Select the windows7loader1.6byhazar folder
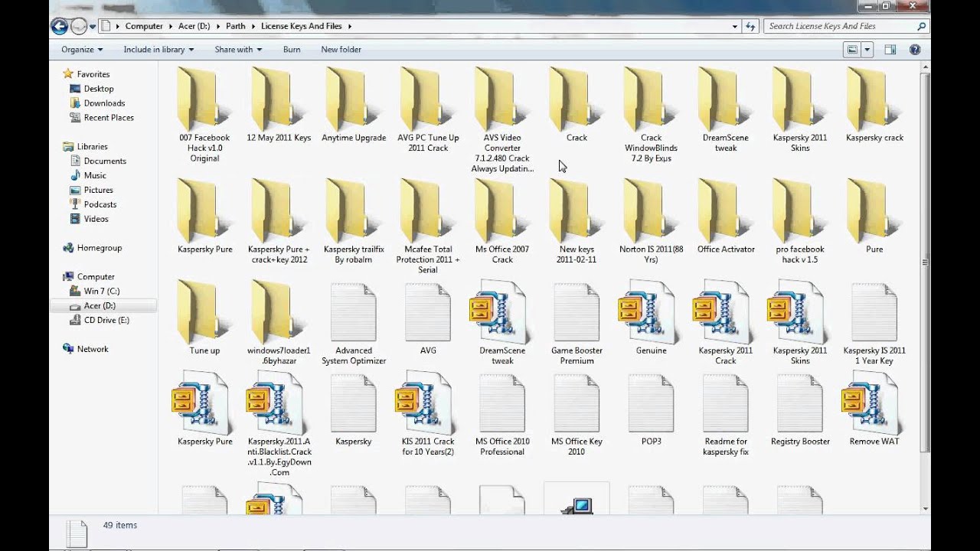Viewport: 980px width, 551px height. point(279,322)
